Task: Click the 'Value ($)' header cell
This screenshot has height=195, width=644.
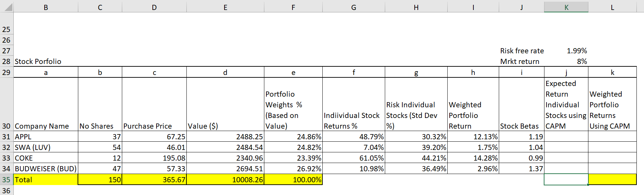Action: coord(226,104)
